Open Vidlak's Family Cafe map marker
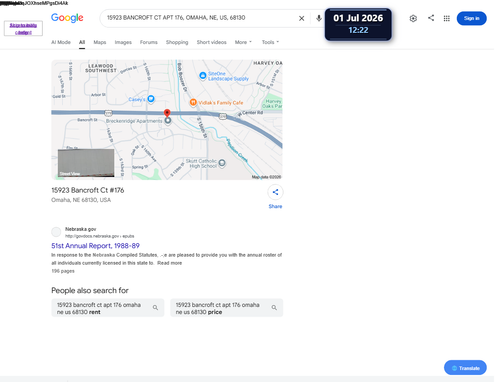Viewport: 500px width, 382px height. coord(193,103)
